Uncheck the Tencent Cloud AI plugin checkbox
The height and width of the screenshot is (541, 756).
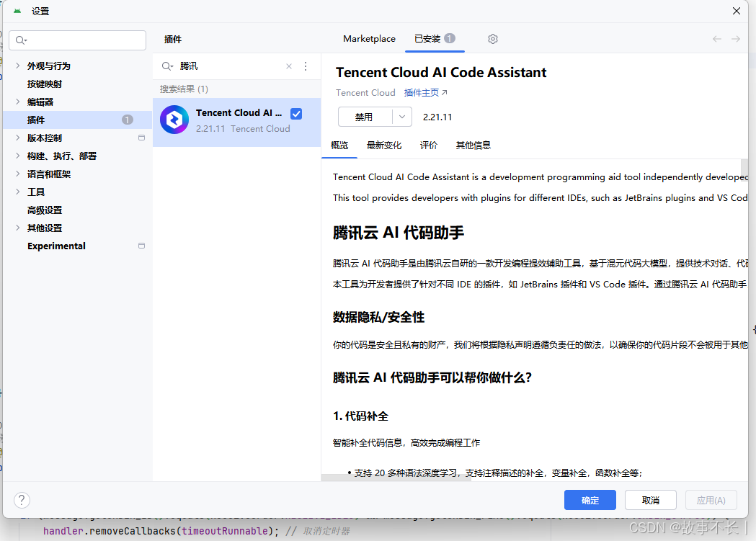click(x=296, y=114)
